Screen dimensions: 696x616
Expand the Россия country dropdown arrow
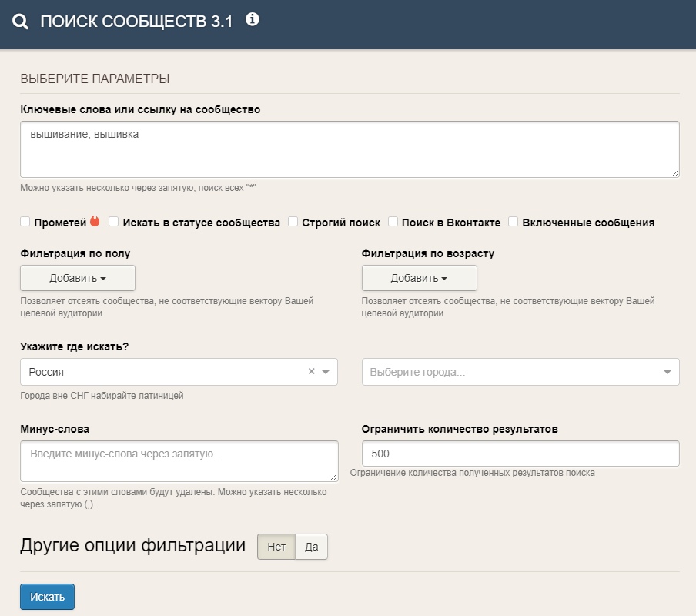tap(326, 372)
